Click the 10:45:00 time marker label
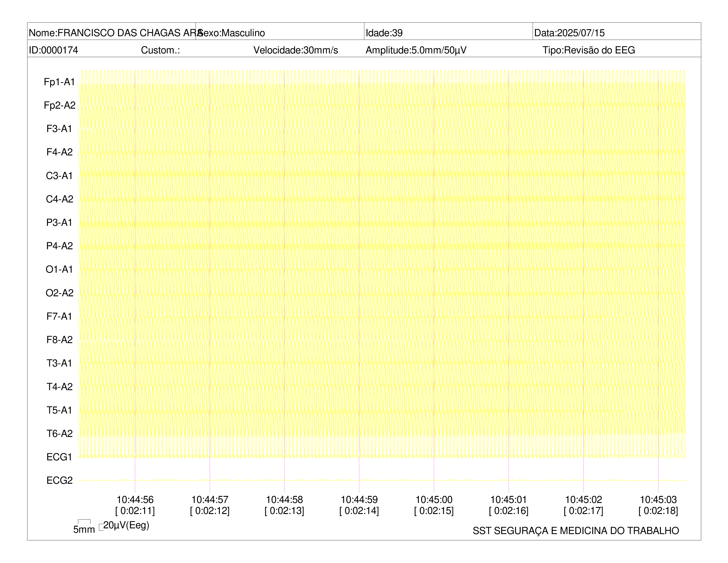The width and height of the screenshot is (728, 563). [434, 500]
